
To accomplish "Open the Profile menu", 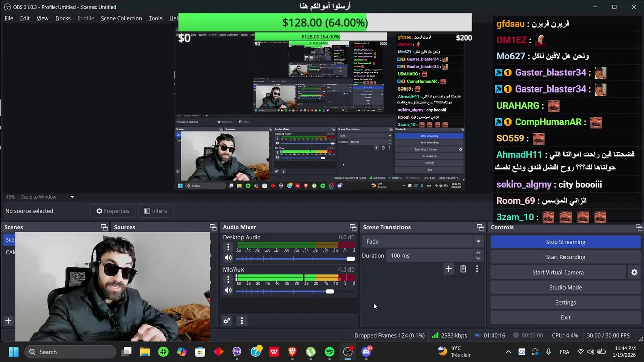I will [86, 18].
